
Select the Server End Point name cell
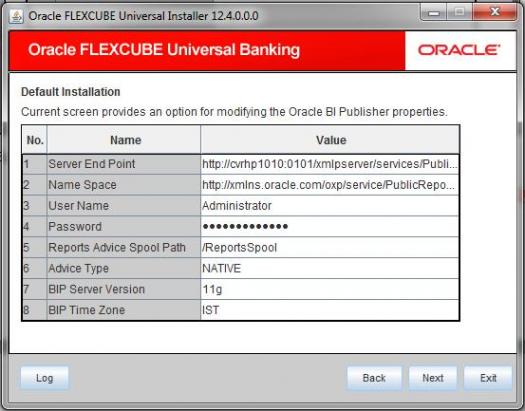coord(124,164)
